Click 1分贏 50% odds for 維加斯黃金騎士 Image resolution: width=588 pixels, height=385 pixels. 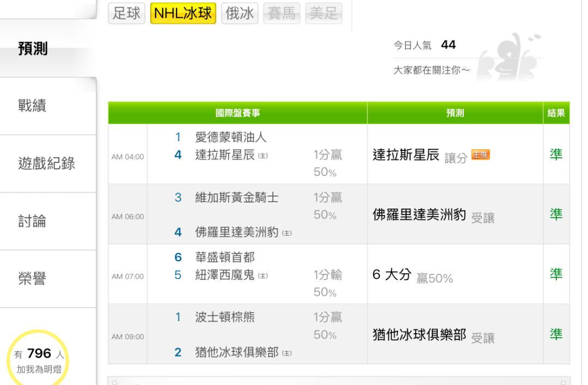point(328,206)
